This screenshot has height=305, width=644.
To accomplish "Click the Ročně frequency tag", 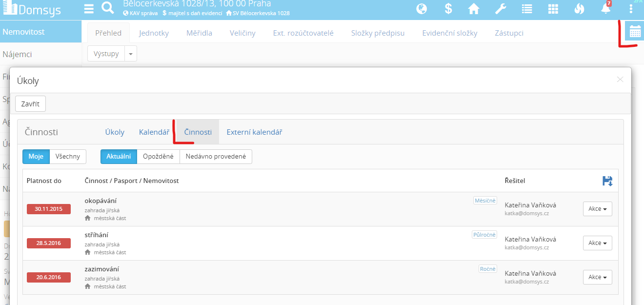I will click(x=488, y=269).
